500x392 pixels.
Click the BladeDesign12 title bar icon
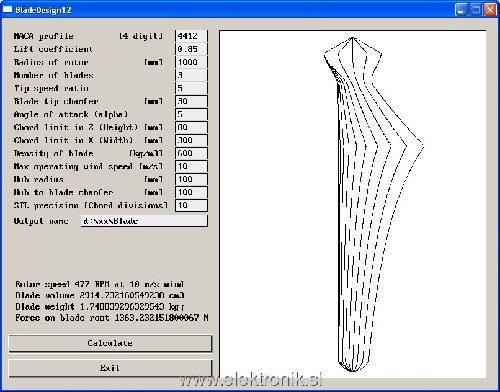7,10
